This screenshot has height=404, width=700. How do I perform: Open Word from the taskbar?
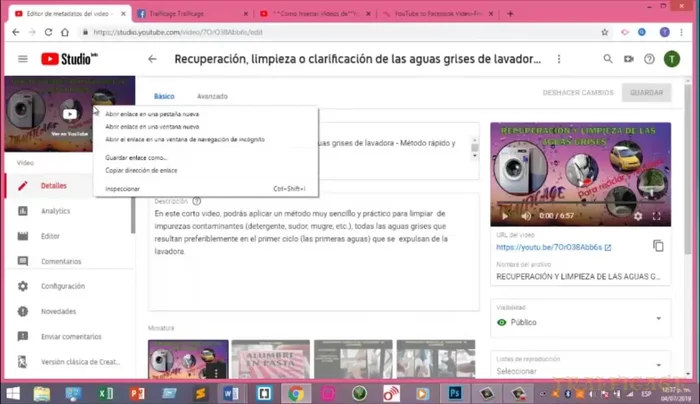coord(231,394)
